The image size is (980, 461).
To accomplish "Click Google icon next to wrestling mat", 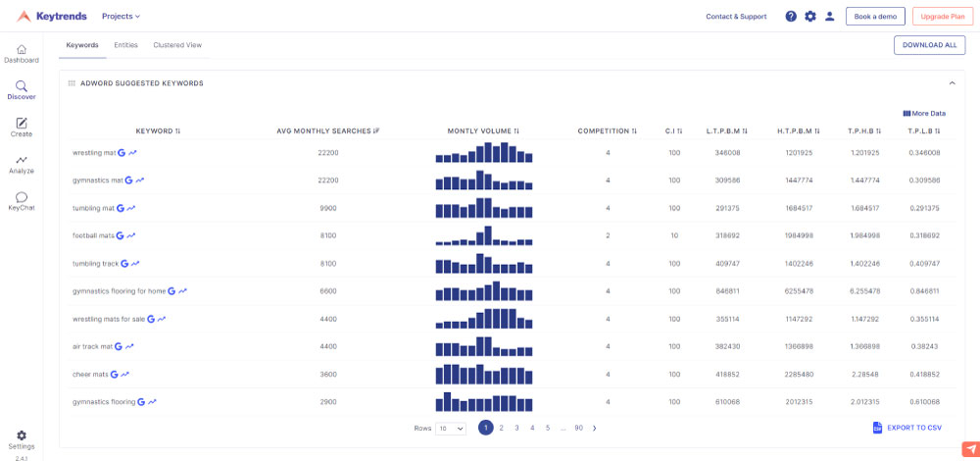I will coord(122,153).
